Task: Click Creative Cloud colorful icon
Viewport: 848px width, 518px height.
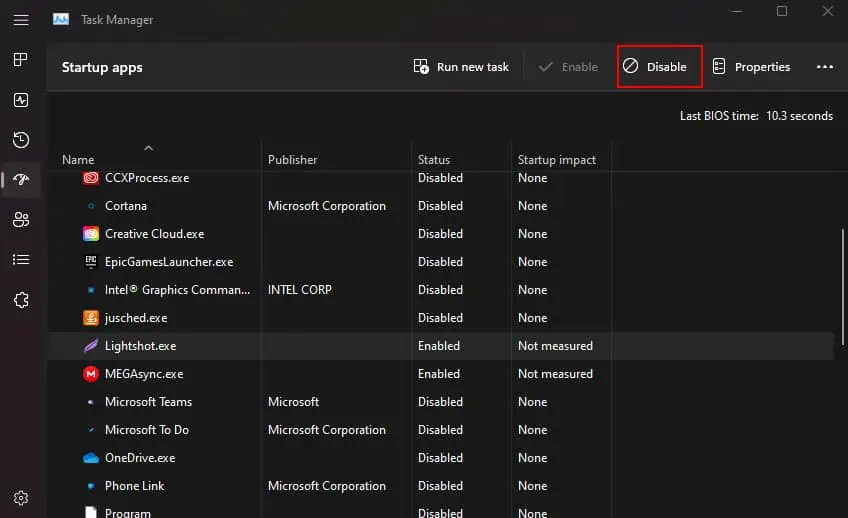Action: coord(91,234)
